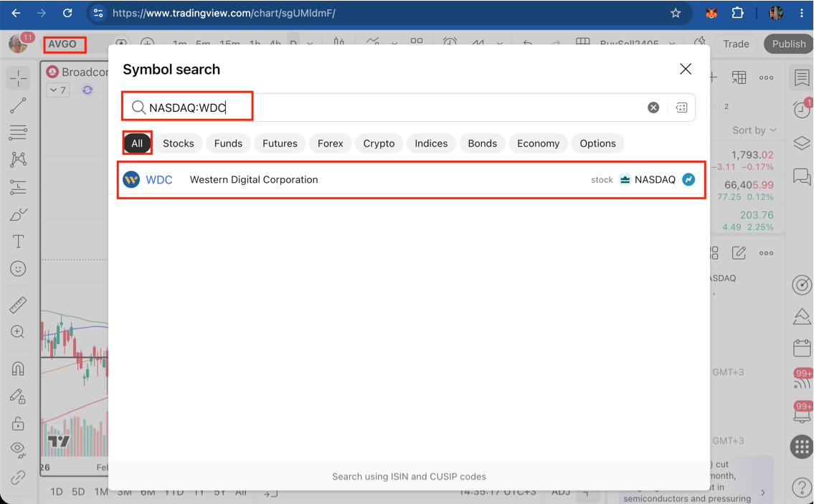Open the watchlist table view icon
The image size is (814, 504).
[x=739, y=78]
